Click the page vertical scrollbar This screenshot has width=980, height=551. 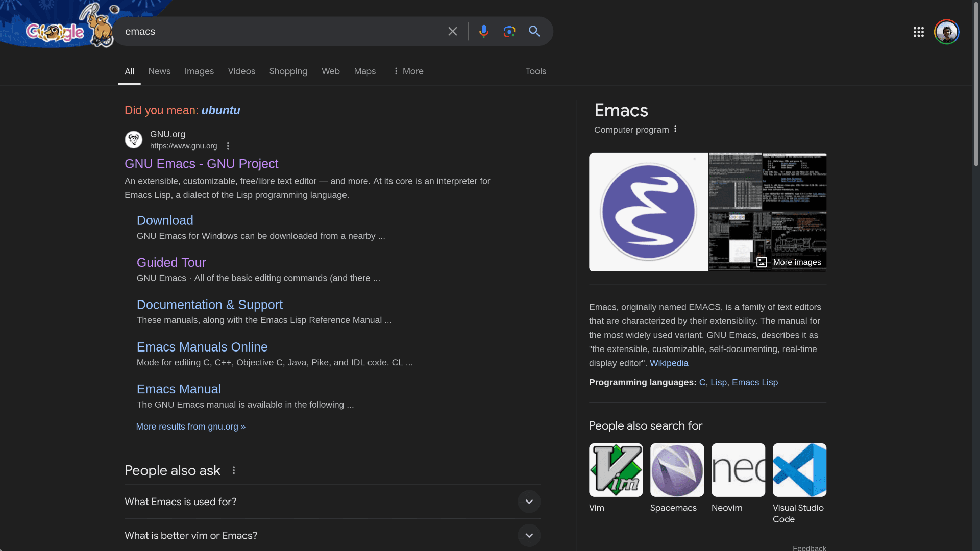(976, 84)
